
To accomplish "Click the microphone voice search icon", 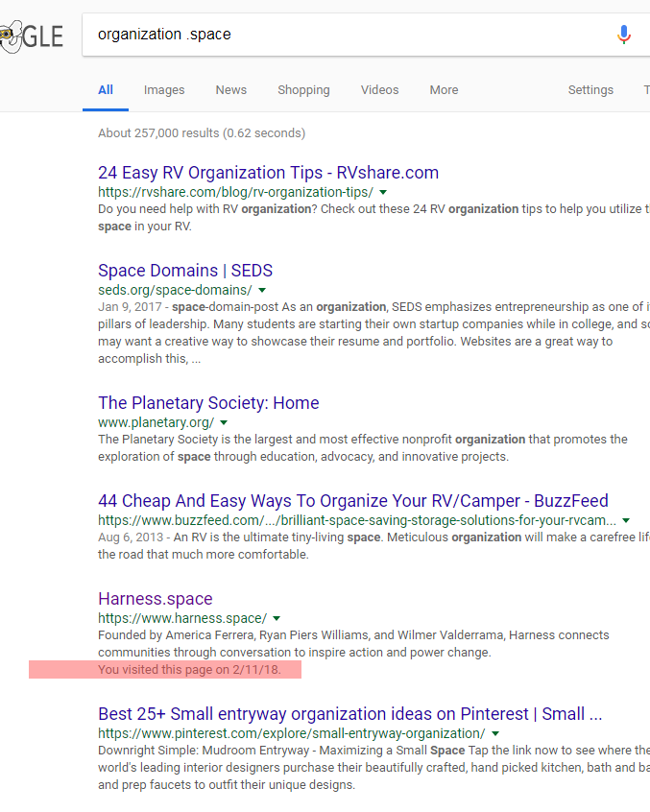I will coord(623,36).
